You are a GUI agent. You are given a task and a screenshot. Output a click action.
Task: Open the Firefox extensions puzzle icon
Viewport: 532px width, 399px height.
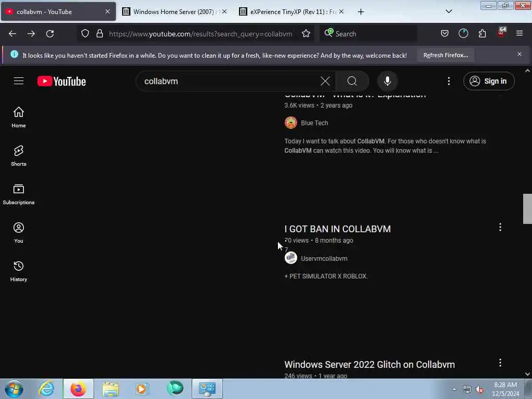coord(482,33)
